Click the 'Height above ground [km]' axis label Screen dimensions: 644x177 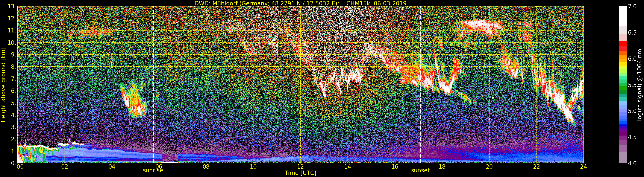pos(3,85)
